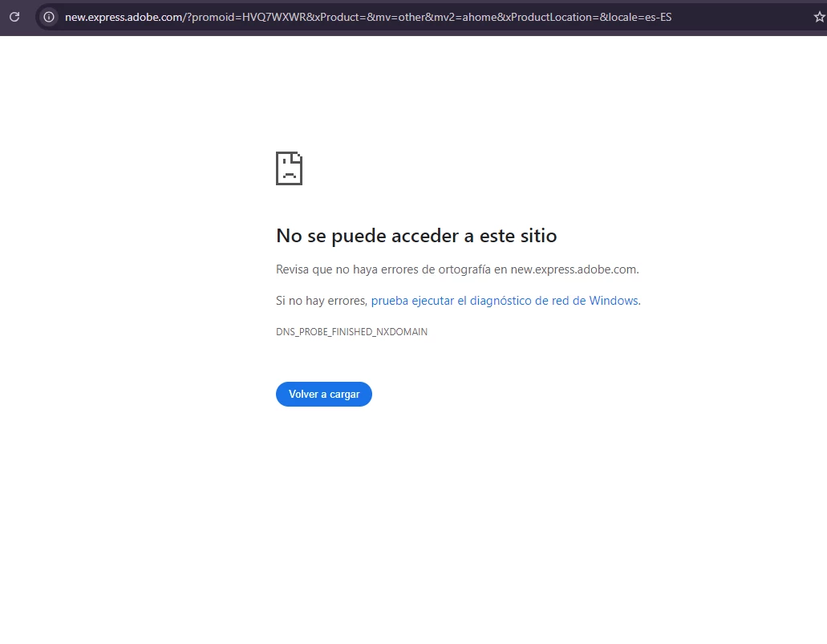This screenshot has width=827, height=644.
Task: Click the Volver a cargar button
Action: click(x=324, y=394)
